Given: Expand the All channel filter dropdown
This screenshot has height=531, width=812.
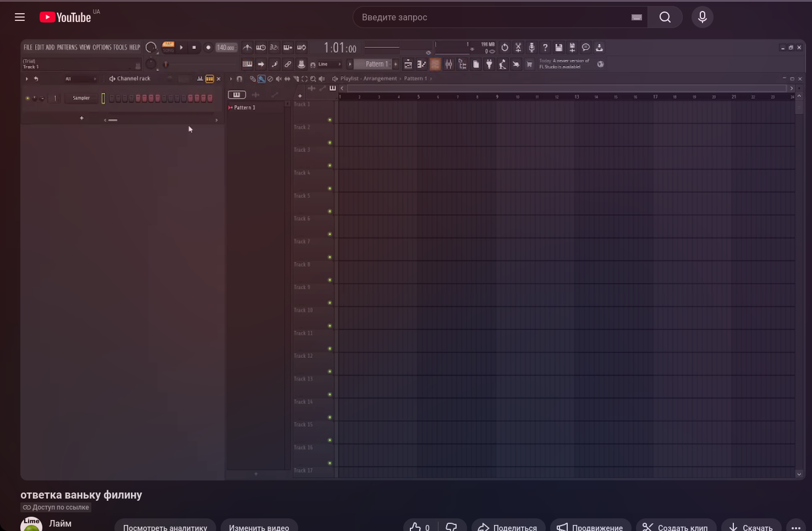Looking at the screenshot, I should point(80,79).
